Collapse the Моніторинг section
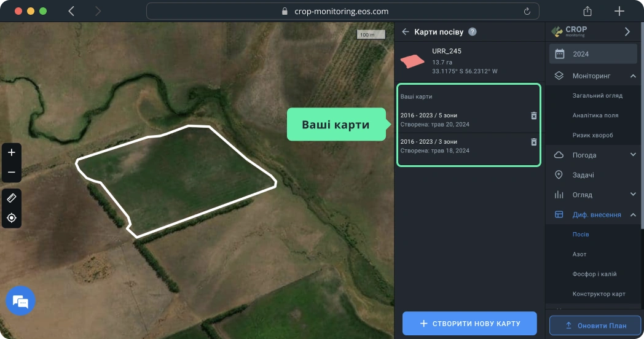 coord(633,76)
